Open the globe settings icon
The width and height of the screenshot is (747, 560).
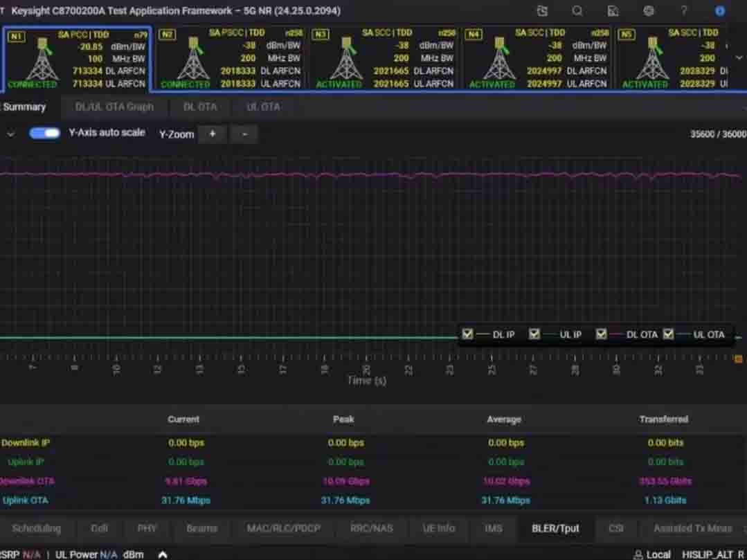649,11
